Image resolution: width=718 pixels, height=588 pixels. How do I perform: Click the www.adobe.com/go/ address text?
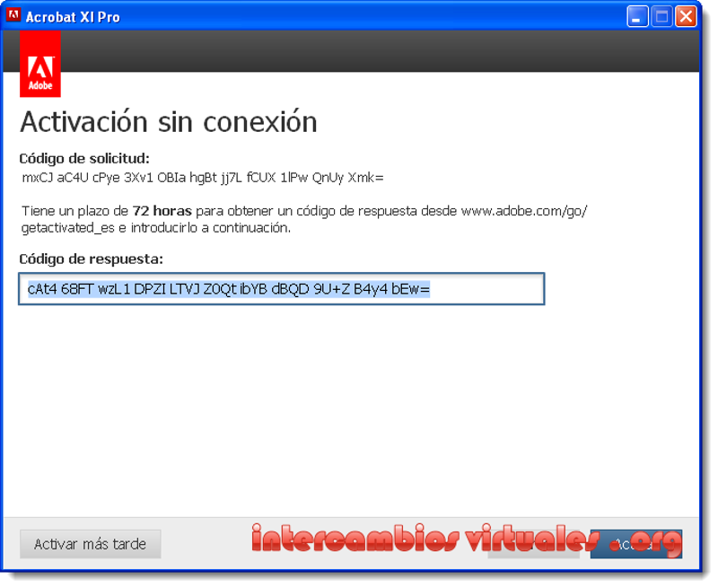pos(524,211)
